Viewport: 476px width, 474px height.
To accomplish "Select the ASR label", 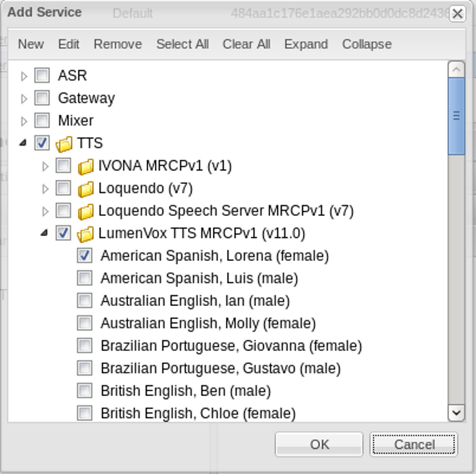I will click(72, 75).
